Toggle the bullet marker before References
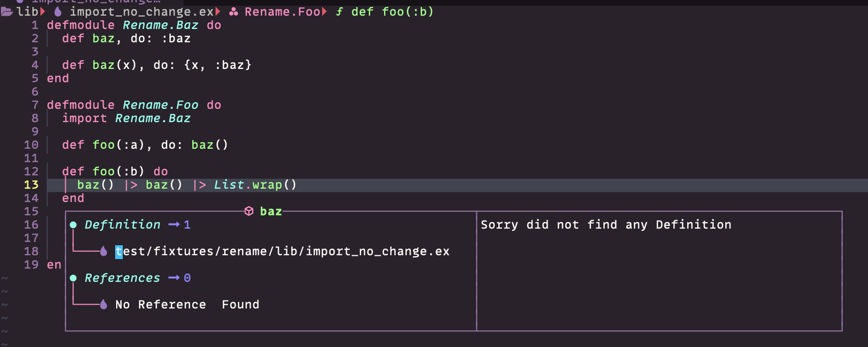868x347 pixels. pyautogui.click(x=73, y=278)
